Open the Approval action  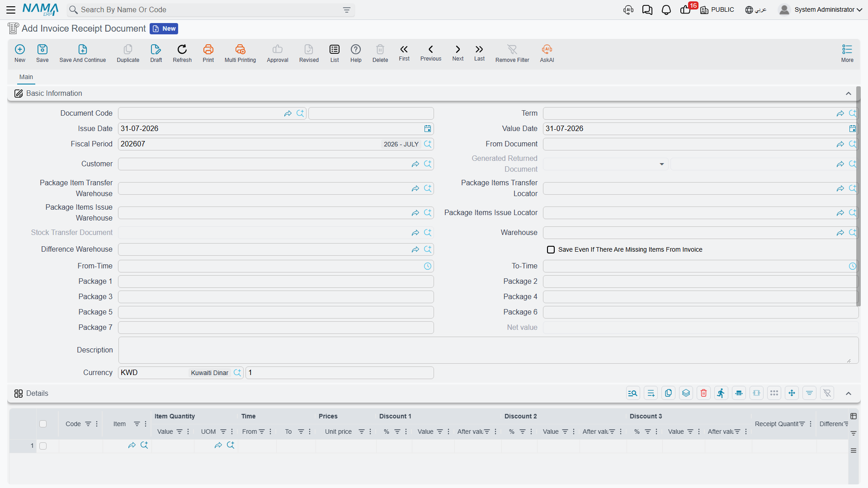tap(278, 53)
